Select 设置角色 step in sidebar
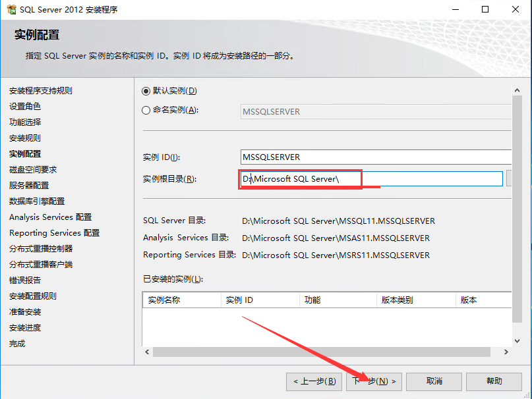The height and width of the screenshot is (399, 532). 25,107
